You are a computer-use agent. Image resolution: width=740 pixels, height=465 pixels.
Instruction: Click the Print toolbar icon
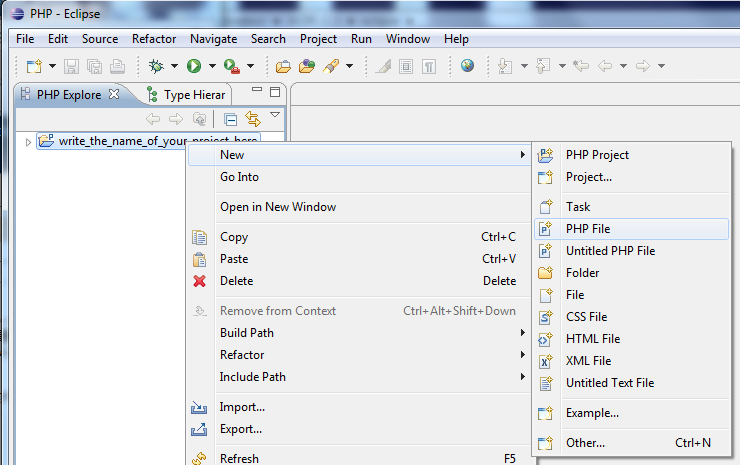(x=117, y=66)
